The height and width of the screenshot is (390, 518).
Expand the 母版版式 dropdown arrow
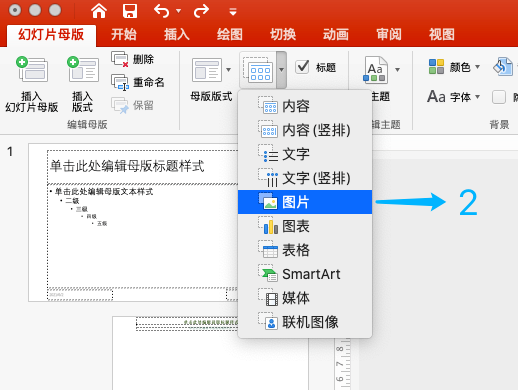pyautogui.click(x=228, y=70)
